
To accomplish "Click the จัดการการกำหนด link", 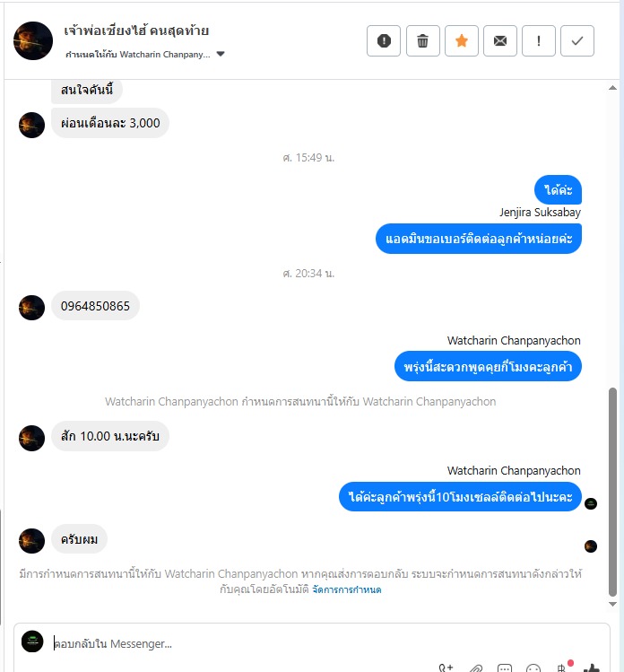I will tap(346, 589).
